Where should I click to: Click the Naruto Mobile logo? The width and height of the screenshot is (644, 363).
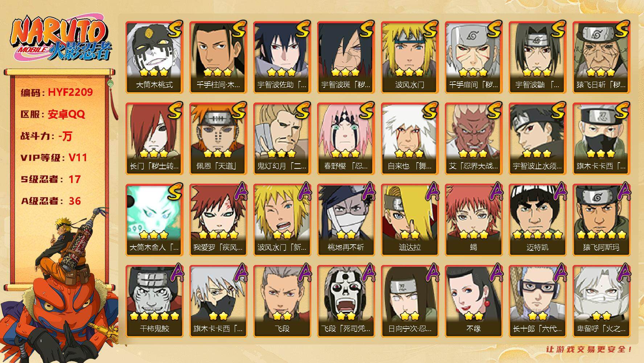pyautogui.click(x=61, y=39)
